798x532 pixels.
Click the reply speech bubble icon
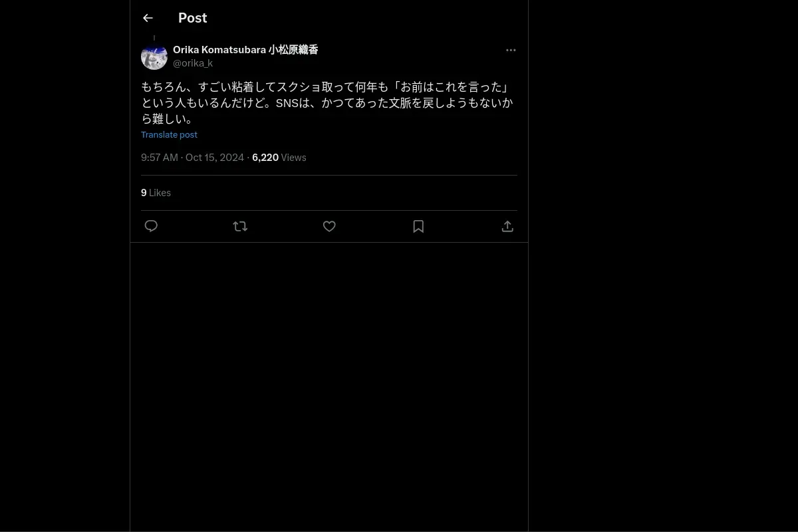(x=151, y=226)
